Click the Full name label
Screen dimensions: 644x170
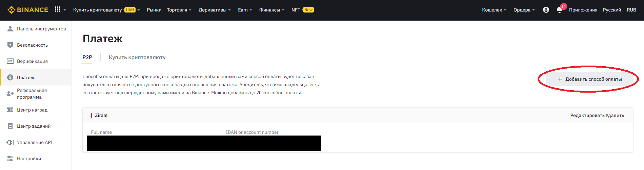click(101, 132)
